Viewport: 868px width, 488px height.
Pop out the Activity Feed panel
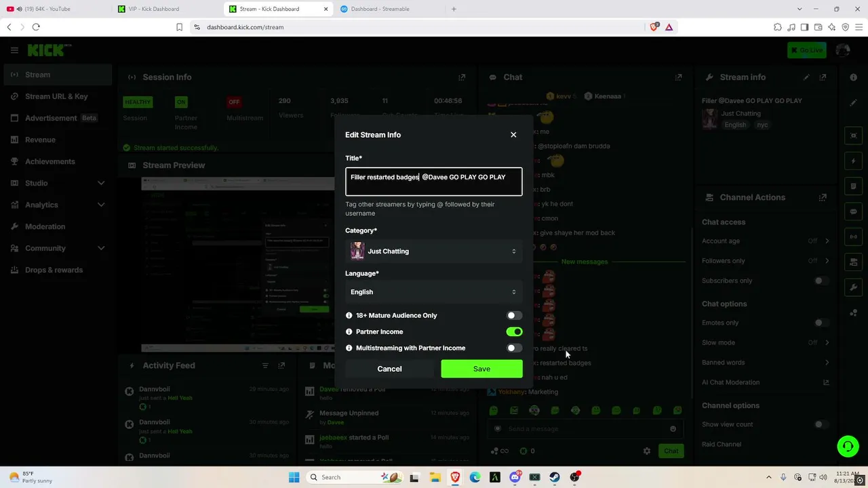(281, 365)
